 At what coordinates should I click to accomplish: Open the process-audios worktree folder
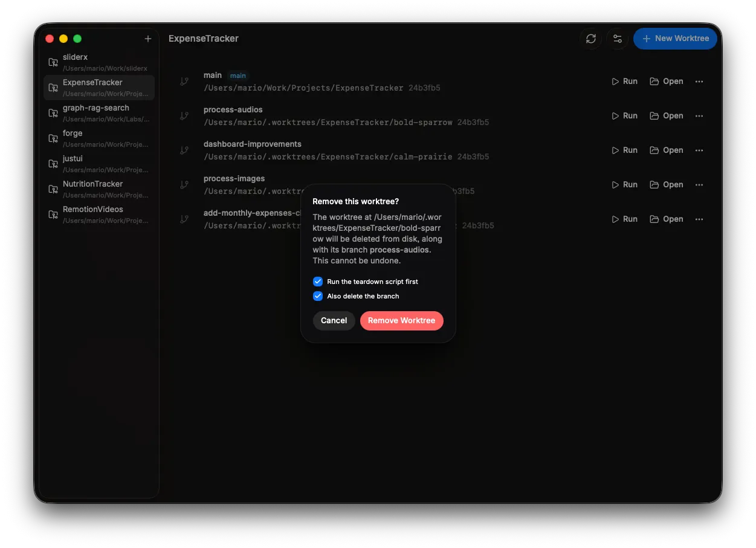click(667, 116)
